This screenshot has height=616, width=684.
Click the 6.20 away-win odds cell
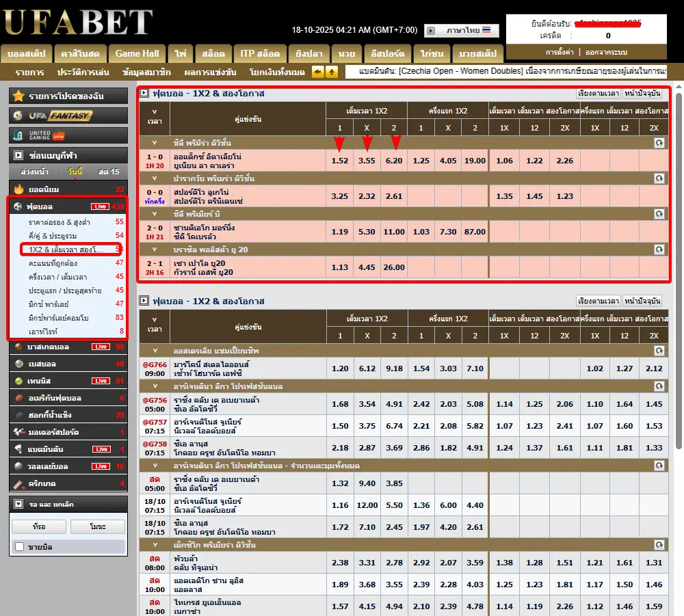pos(394,161)
